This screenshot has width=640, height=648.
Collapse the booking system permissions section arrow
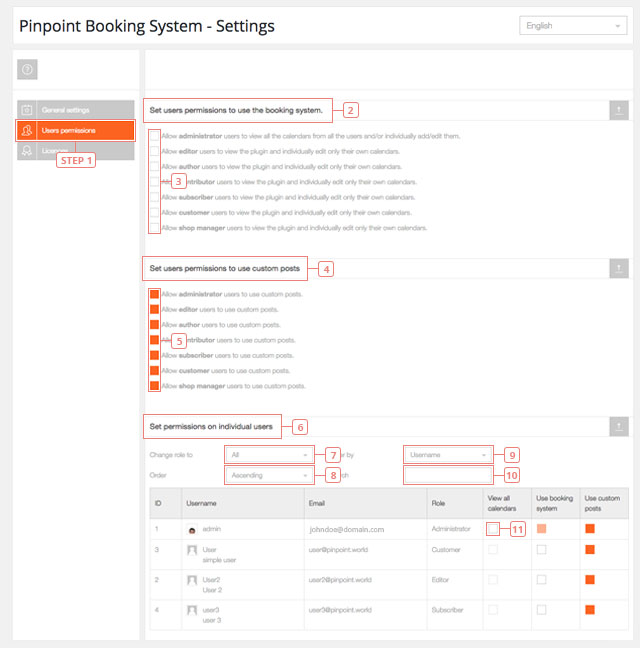pyautogui.click(x=619, y=111)
